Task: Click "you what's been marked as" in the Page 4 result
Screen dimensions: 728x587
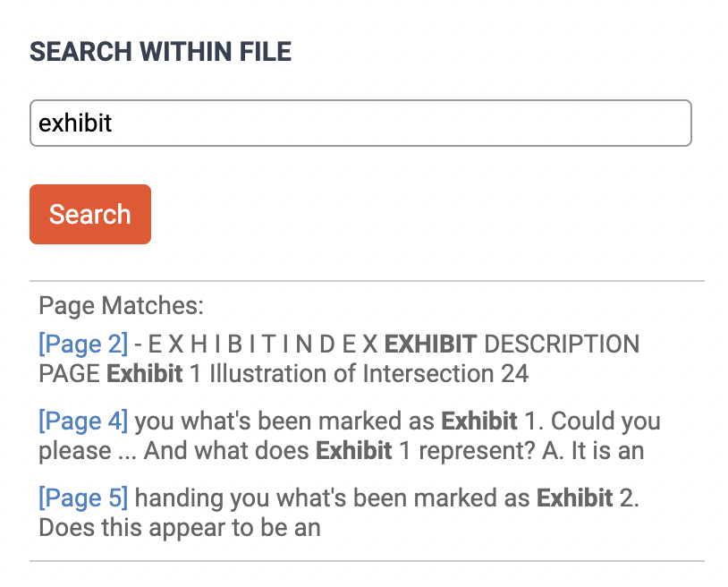Action: [x=286, y=420]
